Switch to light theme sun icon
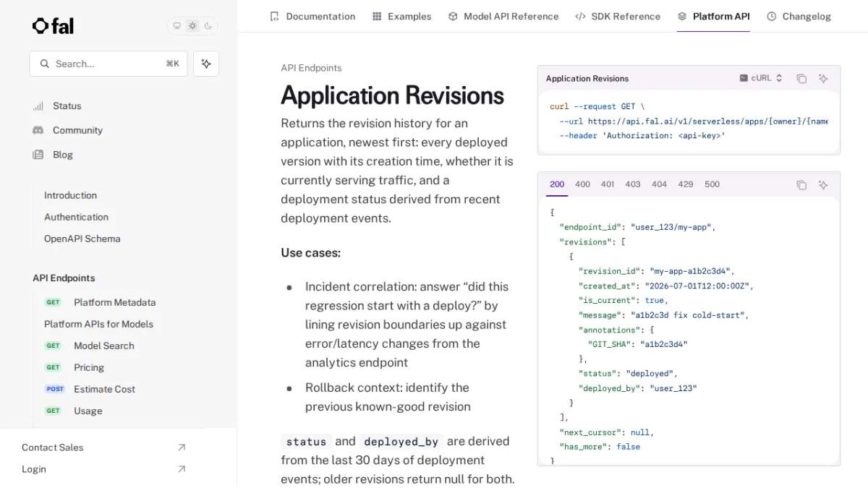This screenshot has width=868, height=488. point(192,26)
